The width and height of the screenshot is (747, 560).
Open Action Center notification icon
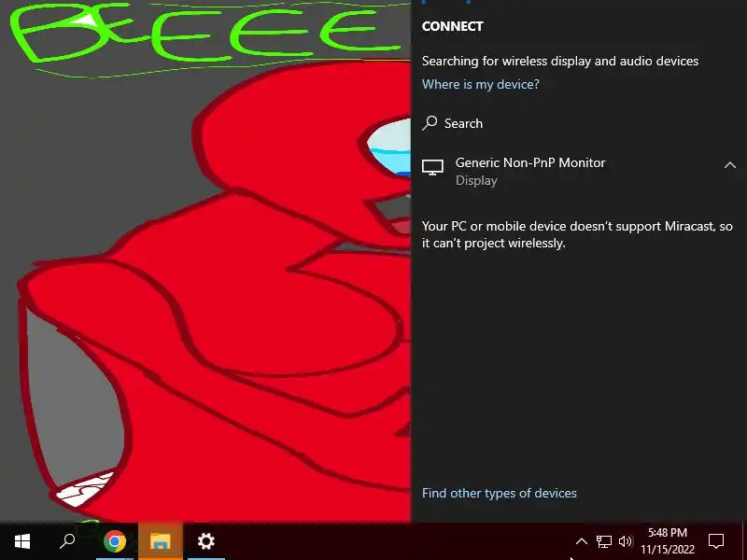coord(716,541)
